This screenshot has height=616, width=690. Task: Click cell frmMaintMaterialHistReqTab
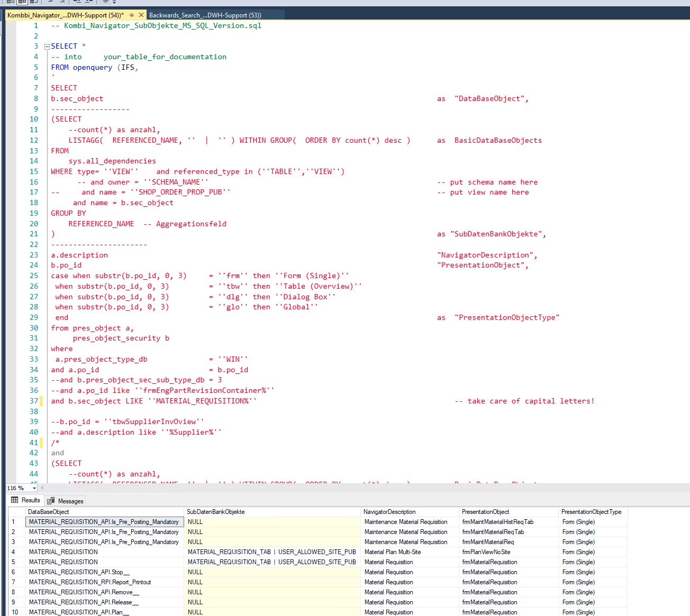[509, 522]
